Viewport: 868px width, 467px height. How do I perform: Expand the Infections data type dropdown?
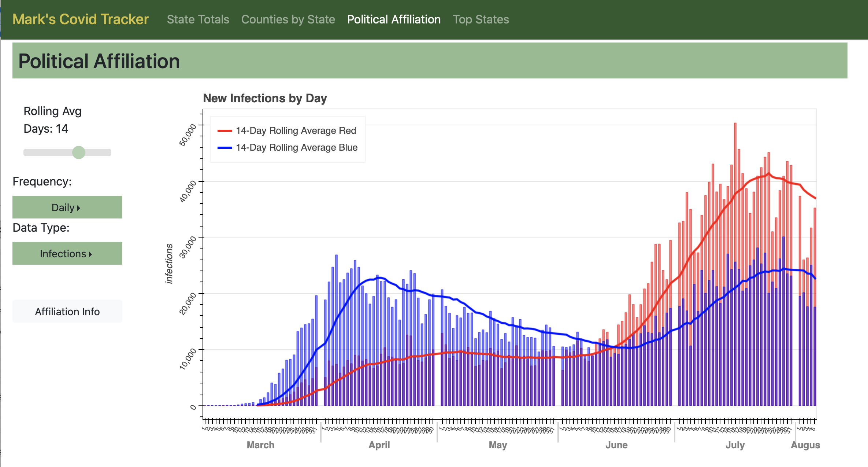pyautogui.click(x=67, y=253)
